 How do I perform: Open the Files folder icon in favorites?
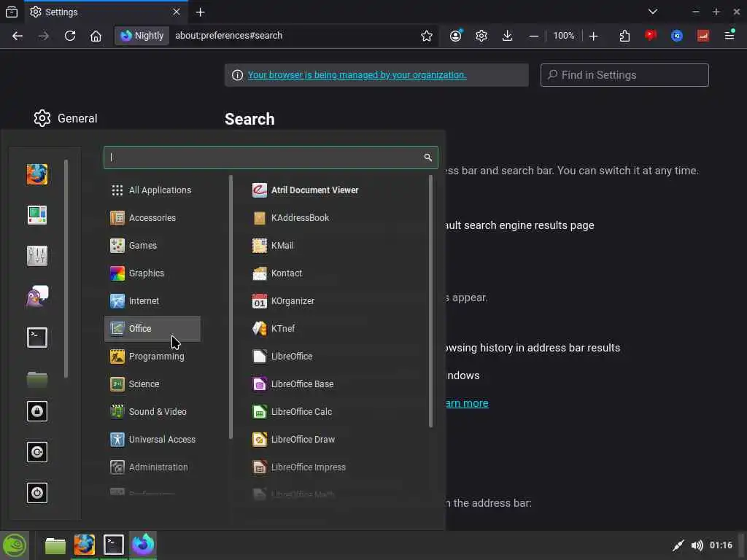[37, 378]
